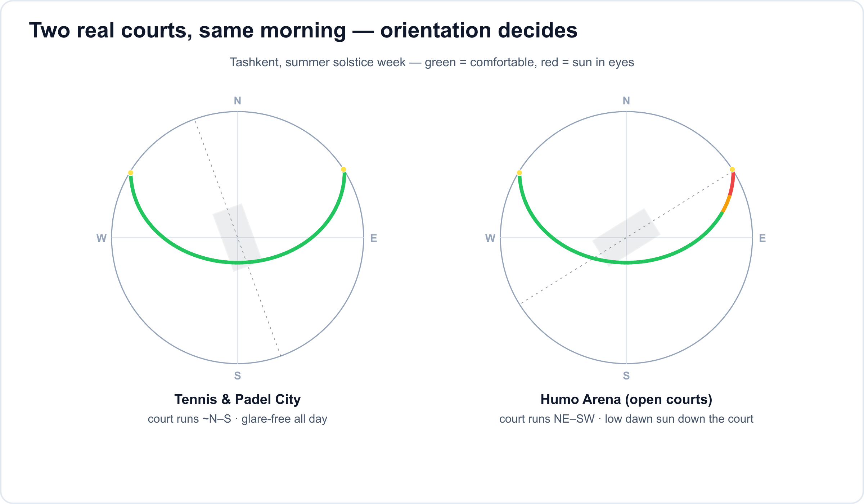The width and height of the screenshot is (864, 504).
Task: Click the 'glare-free all day' caption
Action: click(x=284, y=419)
